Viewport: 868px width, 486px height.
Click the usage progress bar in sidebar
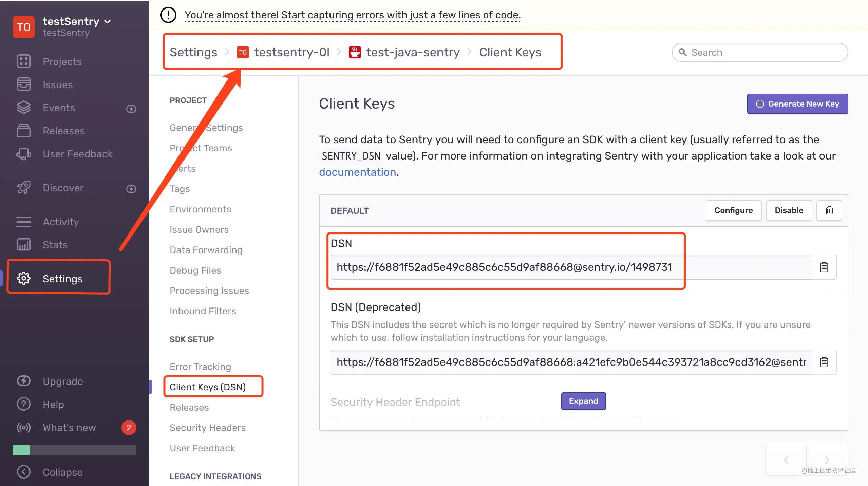[x=75, y=450]
